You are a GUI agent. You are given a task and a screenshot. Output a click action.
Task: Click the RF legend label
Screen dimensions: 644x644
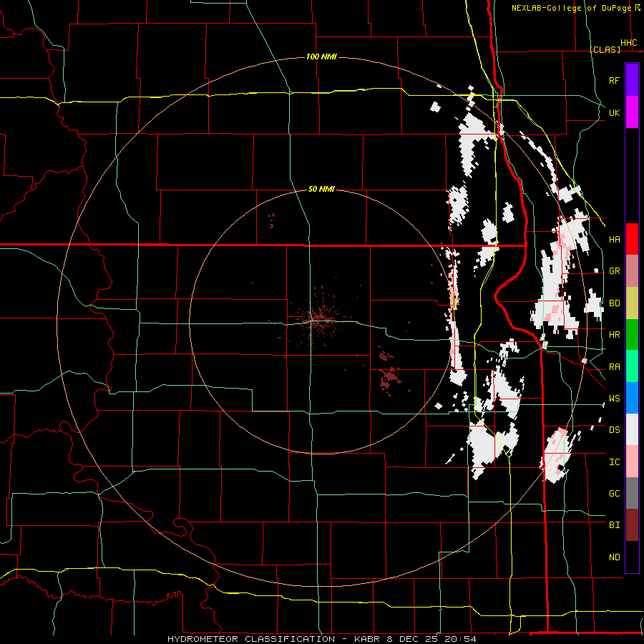(x=614, y=80)
